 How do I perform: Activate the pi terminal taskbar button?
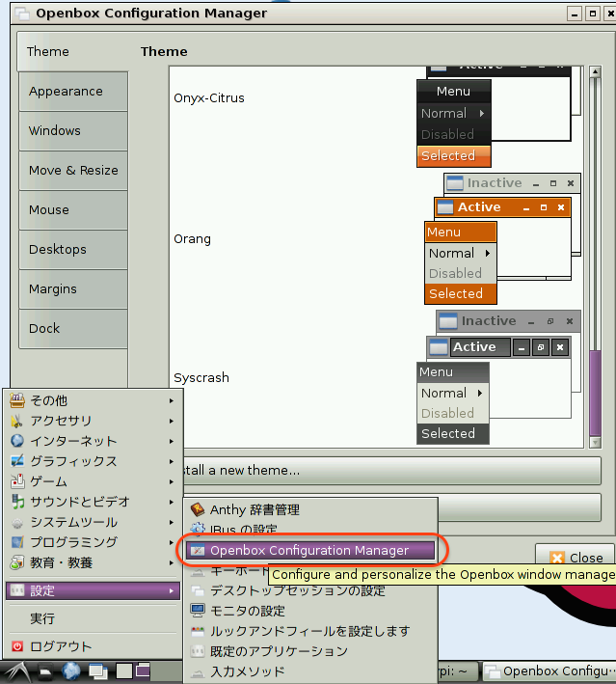[x=457, y=671]
